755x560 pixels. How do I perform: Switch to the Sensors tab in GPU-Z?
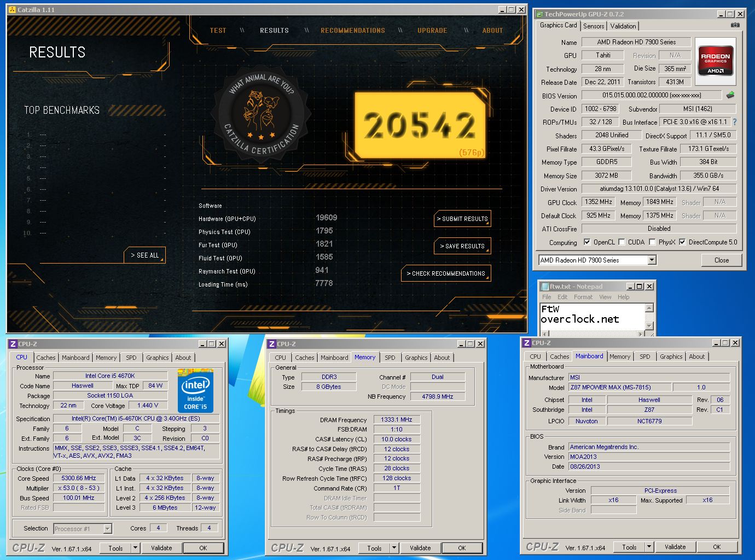594,26
